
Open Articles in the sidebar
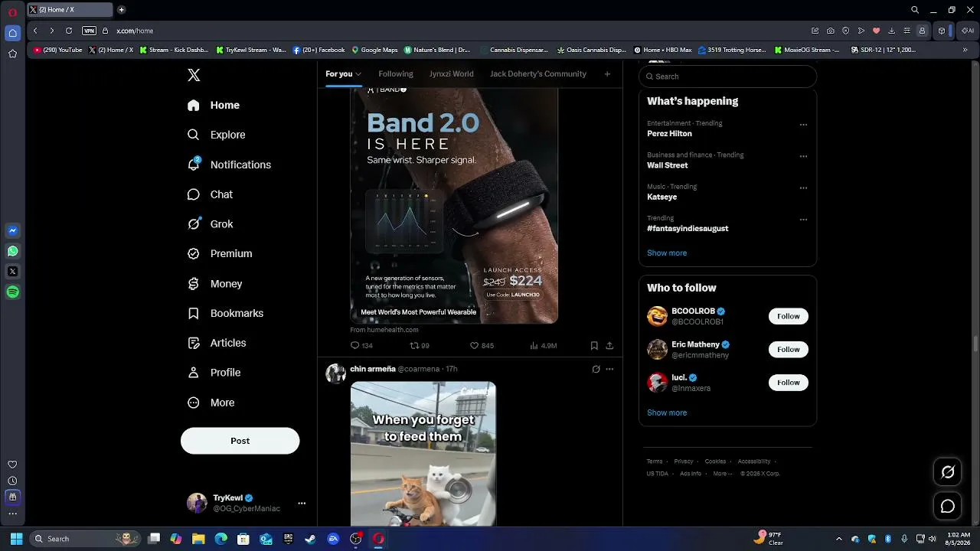coord(217,343)
